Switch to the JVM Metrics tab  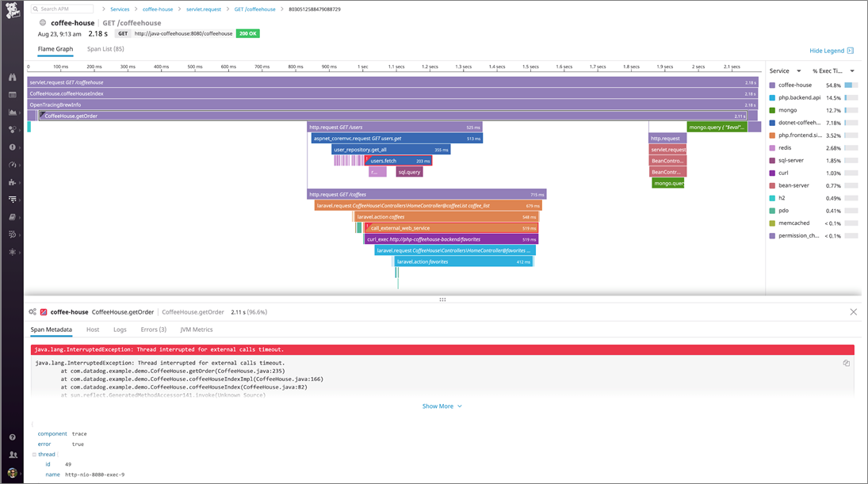(x=197, y=329)
